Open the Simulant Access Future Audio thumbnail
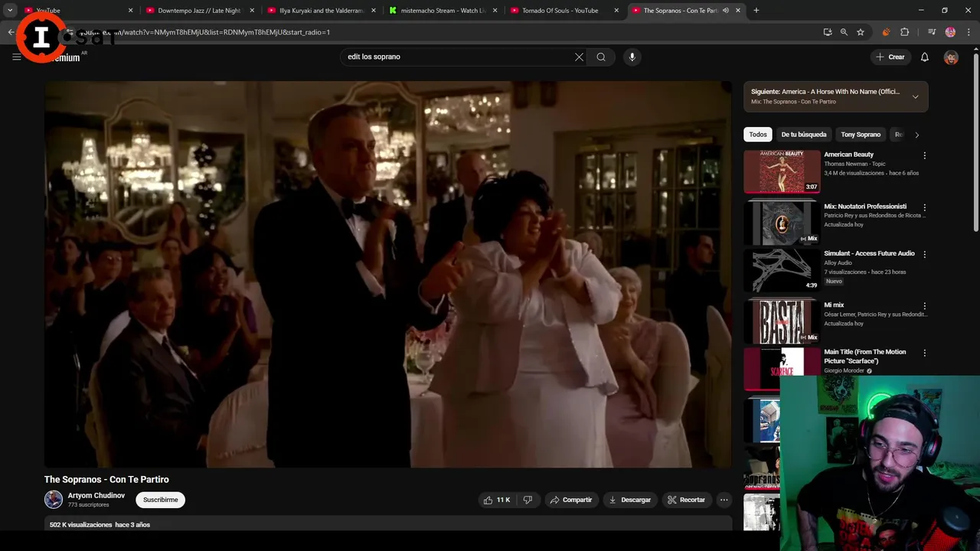The width and height of the screenshot is (980, 551). tap(782, 270)
